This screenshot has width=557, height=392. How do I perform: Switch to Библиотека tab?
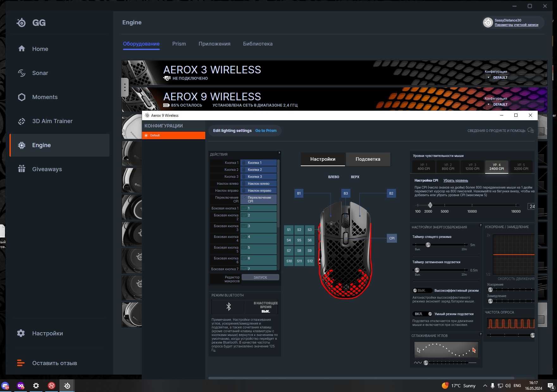click(x=258, y=44)
